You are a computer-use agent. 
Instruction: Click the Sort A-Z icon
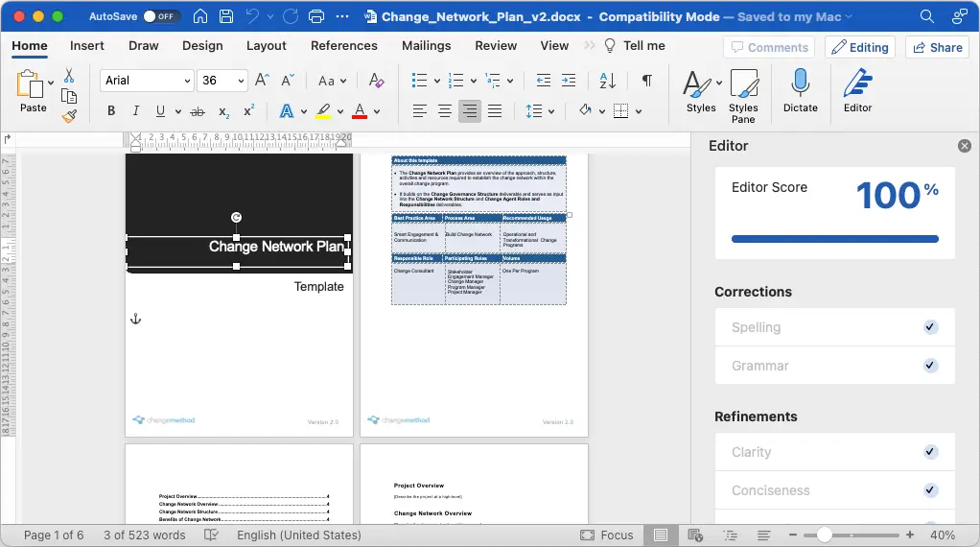tap(608, 81)
